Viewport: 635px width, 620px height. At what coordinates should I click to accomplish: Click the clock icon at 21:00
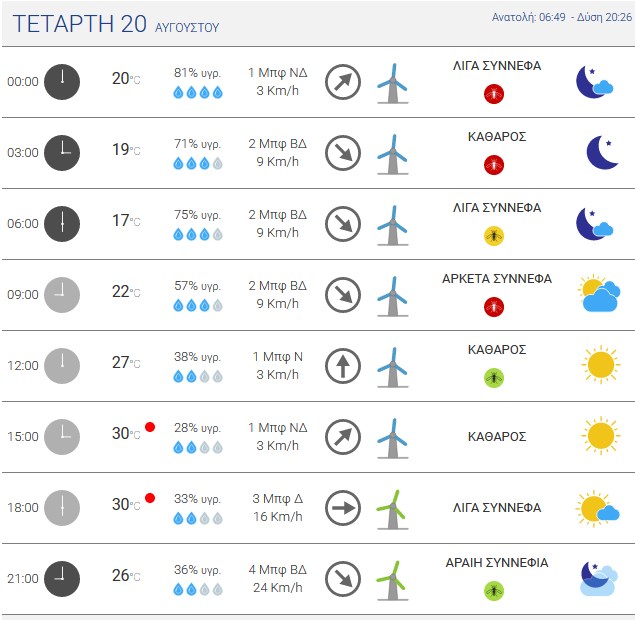click(62, 579)
